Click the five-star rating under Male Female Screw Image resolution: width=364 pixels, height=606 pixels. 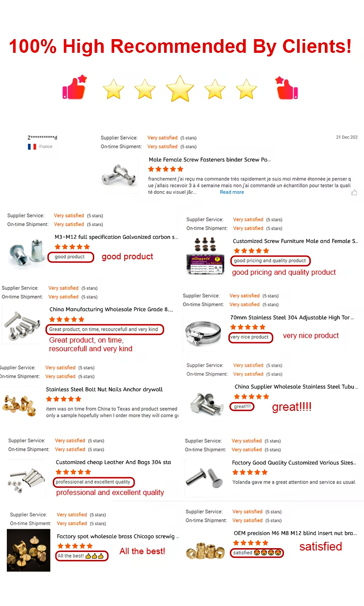166,169
